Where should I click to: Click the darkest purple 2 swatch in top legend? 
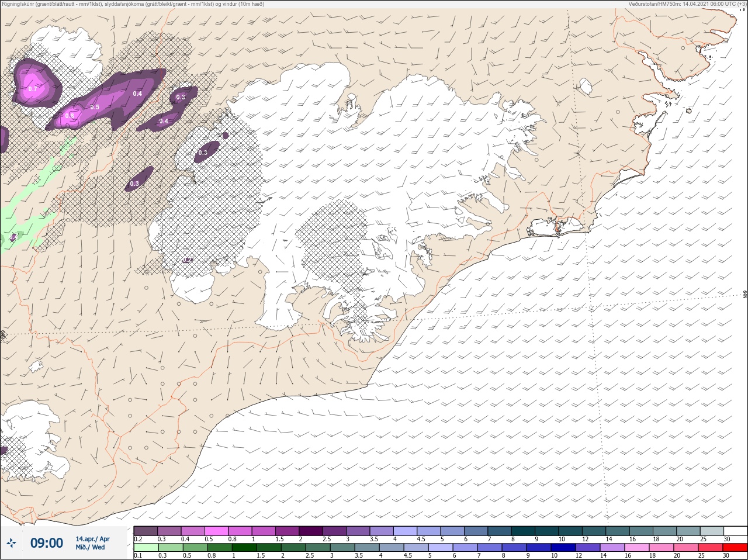pyautogui.click(x=311, y=531)
